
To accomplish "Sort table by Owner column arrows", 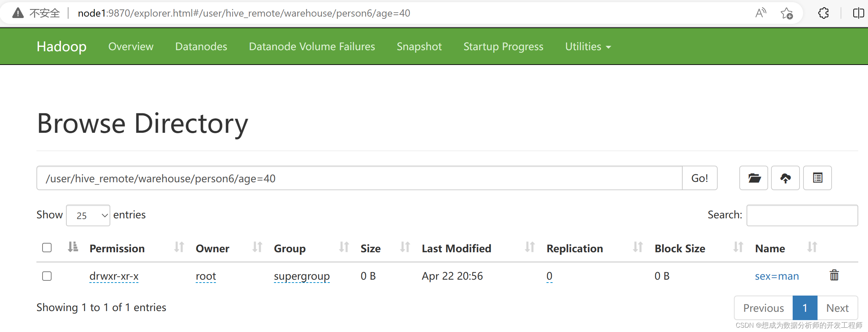I will [x=257, y=247].
